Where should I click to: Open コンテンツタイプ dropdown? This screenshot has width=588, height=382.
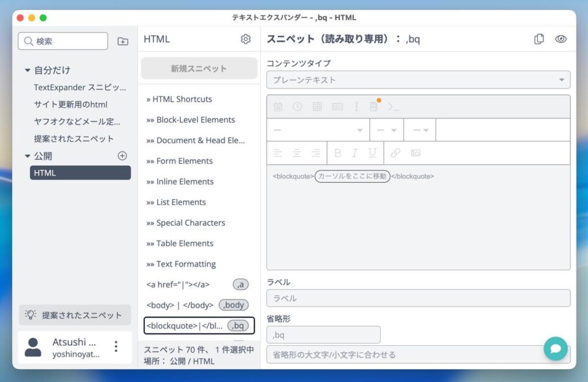click(418, 80)
